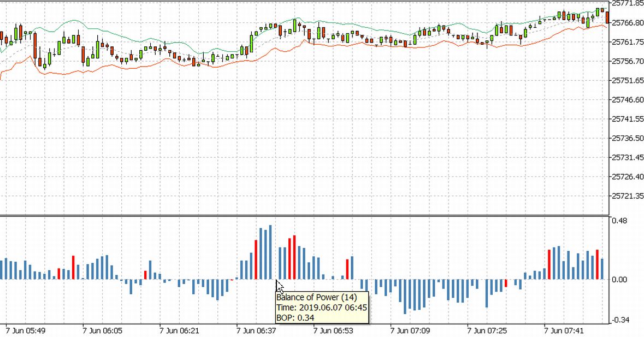Click the 7 Jun 07:25 time label

point(487,330)
